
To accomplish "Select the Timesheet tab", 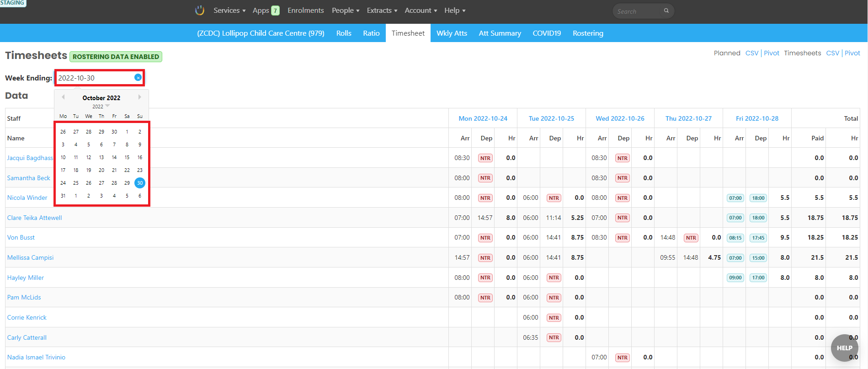I will [x=408, y=33].
